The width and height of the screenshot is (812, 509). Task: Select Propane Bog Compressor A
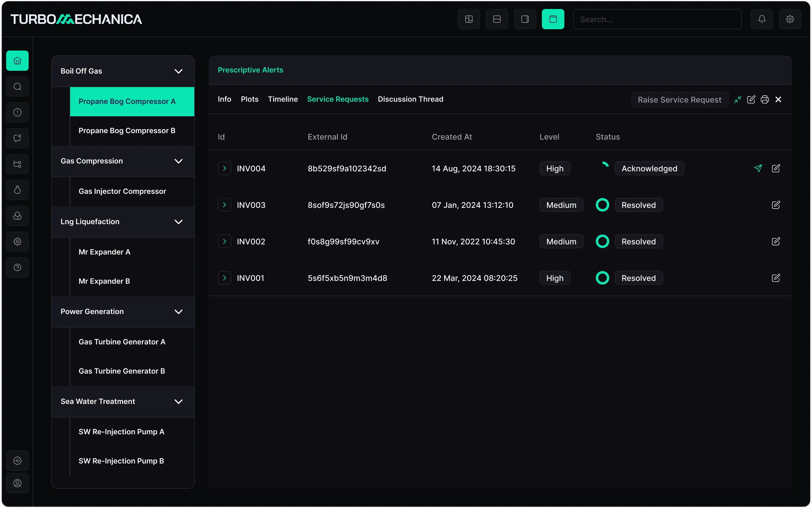pos(132,101)
